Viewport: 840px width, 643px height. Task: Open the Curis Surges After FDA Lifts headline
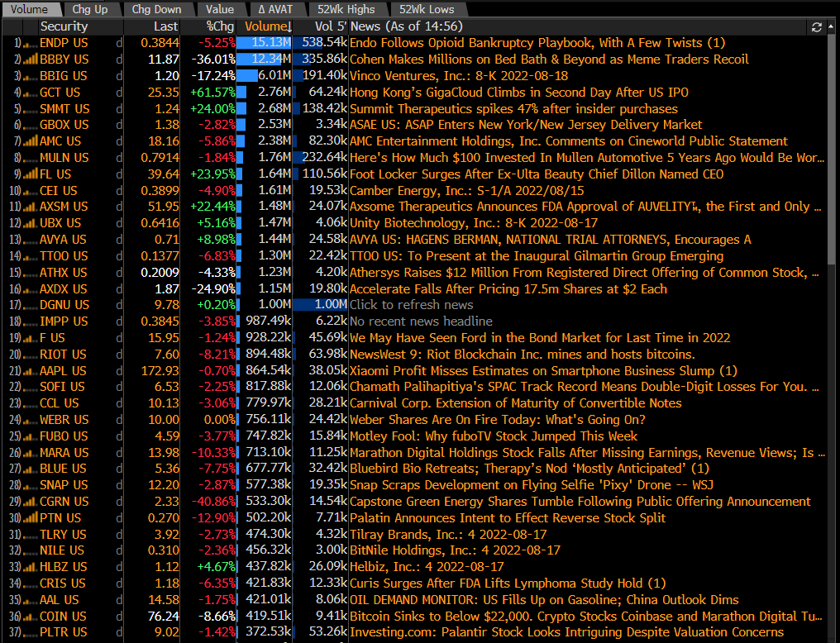click(x=508, y=583)
